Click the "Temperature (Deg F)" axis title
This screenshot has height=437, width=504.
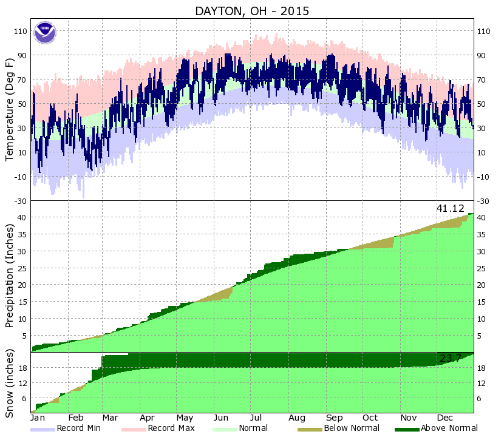(10, 110)
